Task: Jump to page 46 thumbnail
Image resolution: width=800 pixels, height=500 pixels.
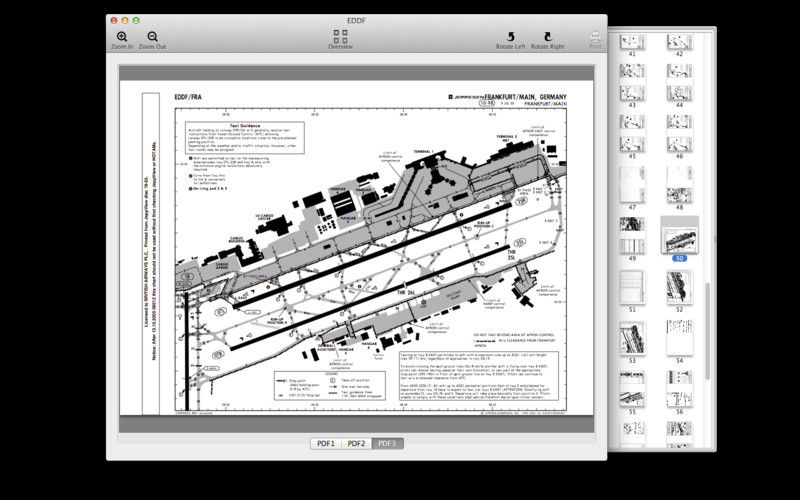Action: coord(679,133)
